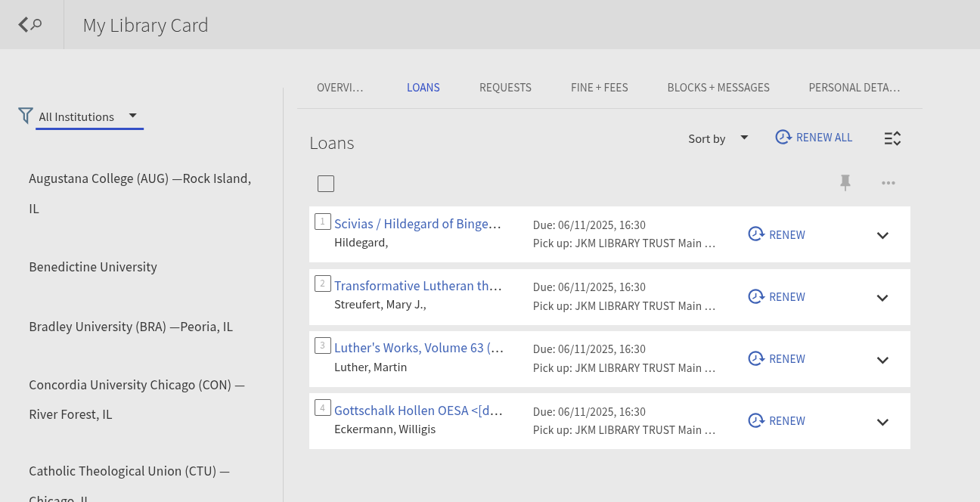The image size is (980, 502).
Task: Click the pin icon above the loans list
Action: tap(845, 183)
